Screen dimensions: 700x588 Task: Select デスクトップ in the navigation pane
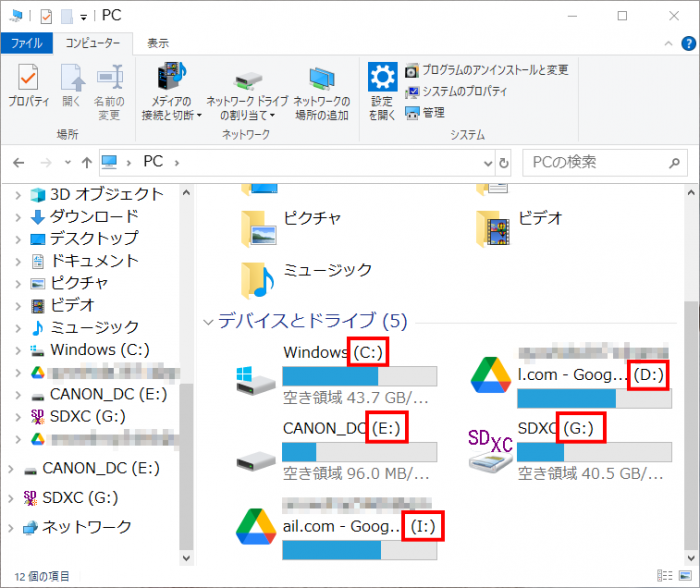(x=93, y=239)
